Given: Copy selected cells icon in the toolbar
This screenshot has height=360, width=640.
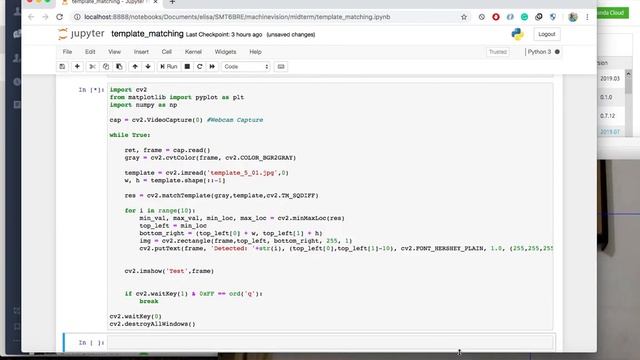Looking at the screenshot, I should (106, 67).
